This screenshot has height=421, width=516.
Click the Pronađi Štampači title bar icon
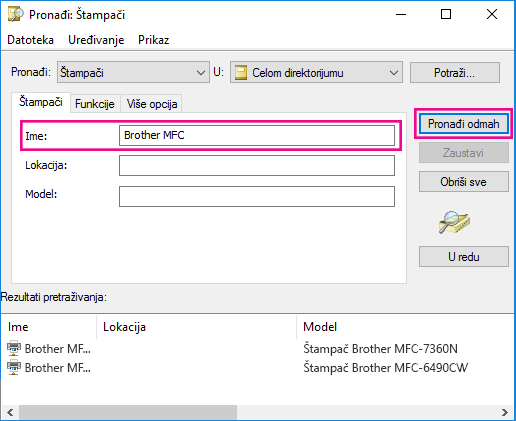tap(16, 14)
